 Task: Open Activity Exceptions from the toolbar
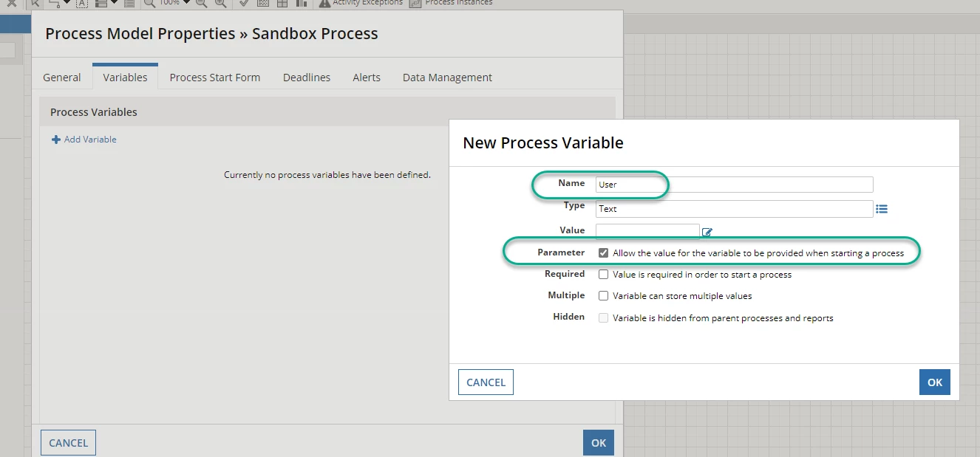point(361,3)
